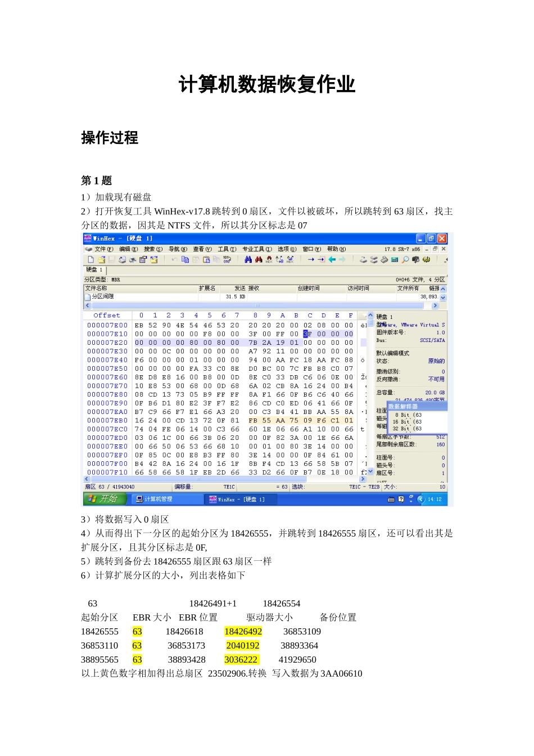Click the Clone disk toolbar icon

click(x=373, y=259)
